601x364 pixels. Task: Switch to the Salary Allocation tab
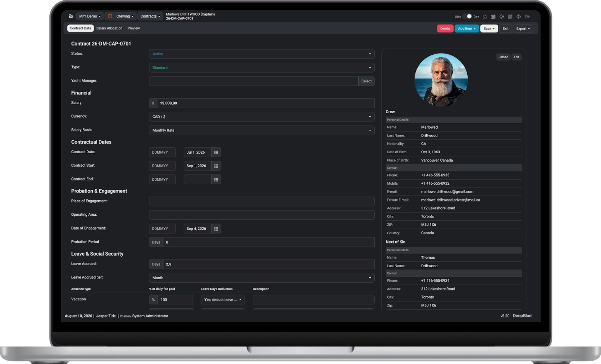tap(109, 28)
